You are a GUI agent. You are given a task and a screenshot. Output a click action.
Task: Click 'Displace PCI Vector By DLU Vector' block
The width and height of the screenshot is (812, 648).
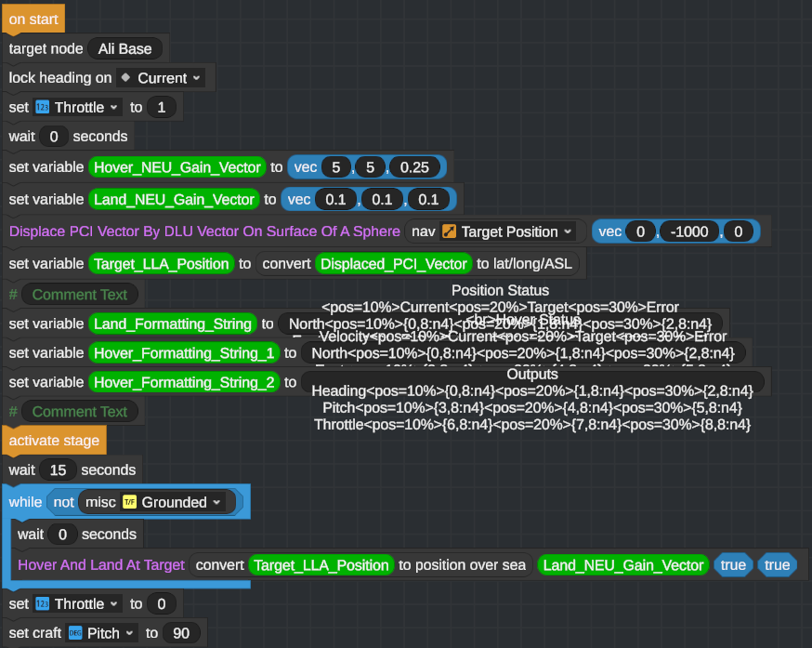(x=204, y=231)
